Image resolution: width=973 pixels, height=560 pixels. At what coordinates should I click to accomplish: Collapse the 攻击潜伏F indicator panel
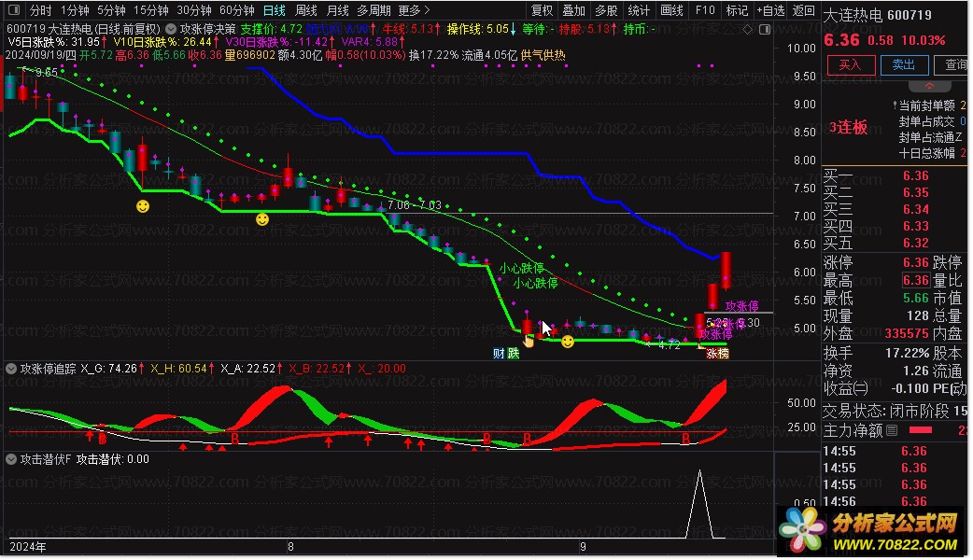click(10, 459)
